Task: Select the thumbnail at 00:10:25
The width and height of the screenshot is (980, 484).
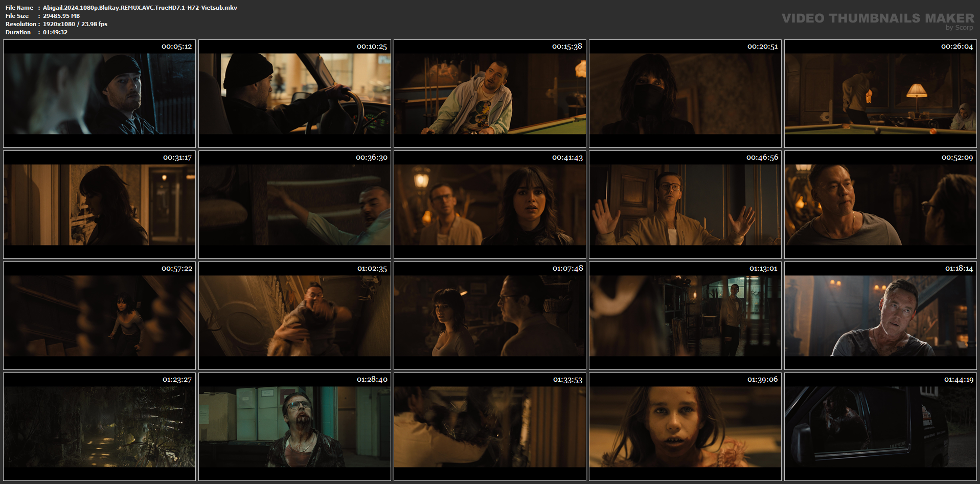Action: 295,94
